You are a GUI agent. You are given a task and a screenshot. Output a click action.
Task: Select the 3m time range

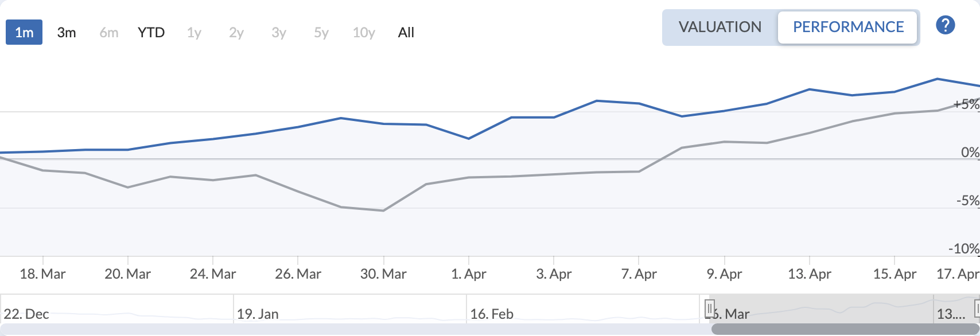(65, 33)
